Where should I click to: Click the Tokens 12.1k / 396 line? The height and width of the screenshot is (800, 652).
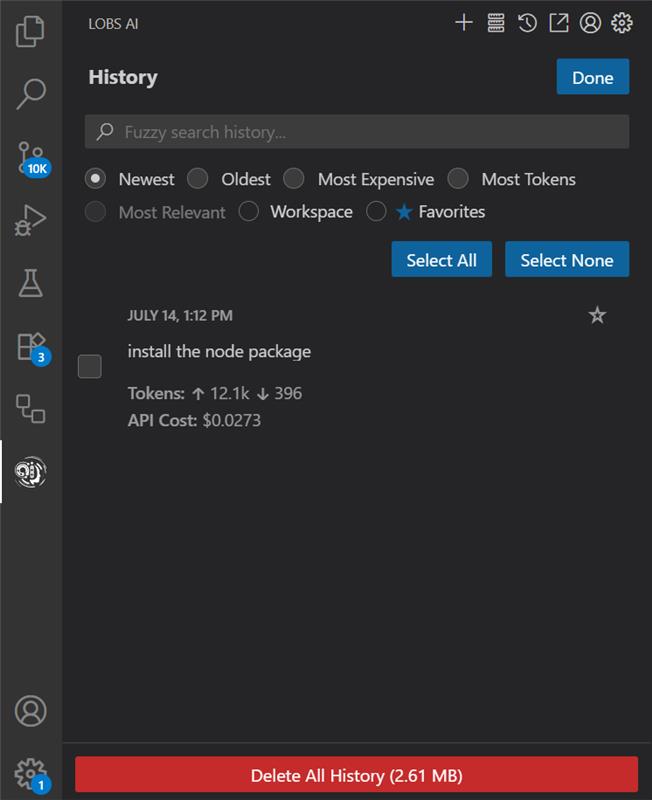(215, 393)
